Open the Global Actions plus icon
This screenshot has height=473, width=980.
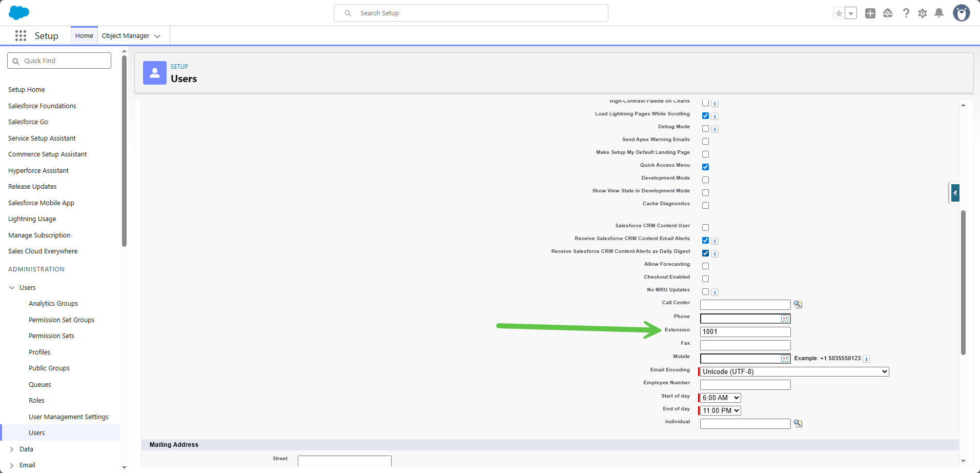(x=870, y=13)
